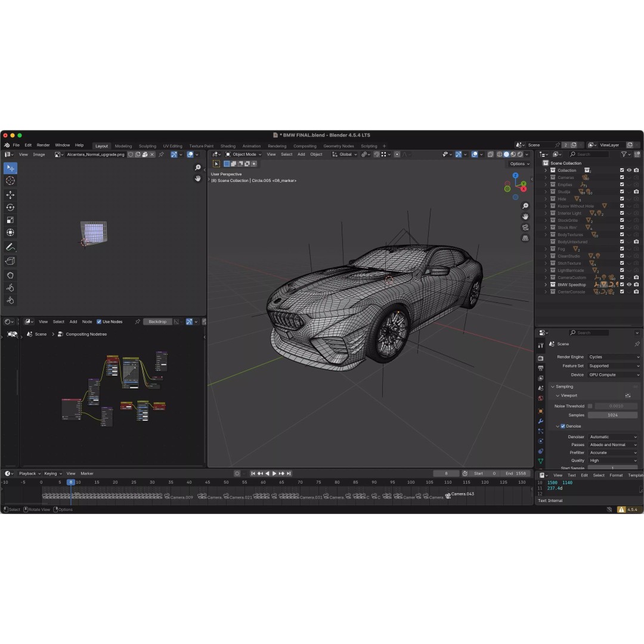Screen dimensions: 644x644
Task: Toggle camera view in 3D viewport
Action: (x=525, y=227)
